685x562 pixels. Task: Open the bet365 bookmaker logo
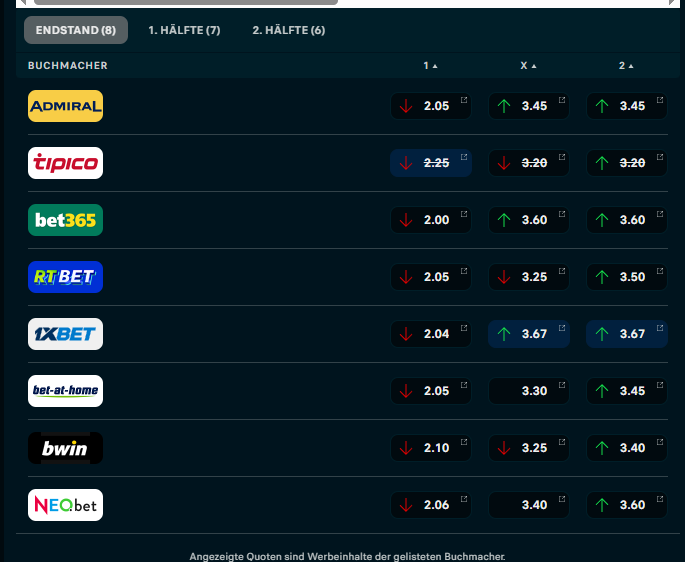[x=65, y=220]
